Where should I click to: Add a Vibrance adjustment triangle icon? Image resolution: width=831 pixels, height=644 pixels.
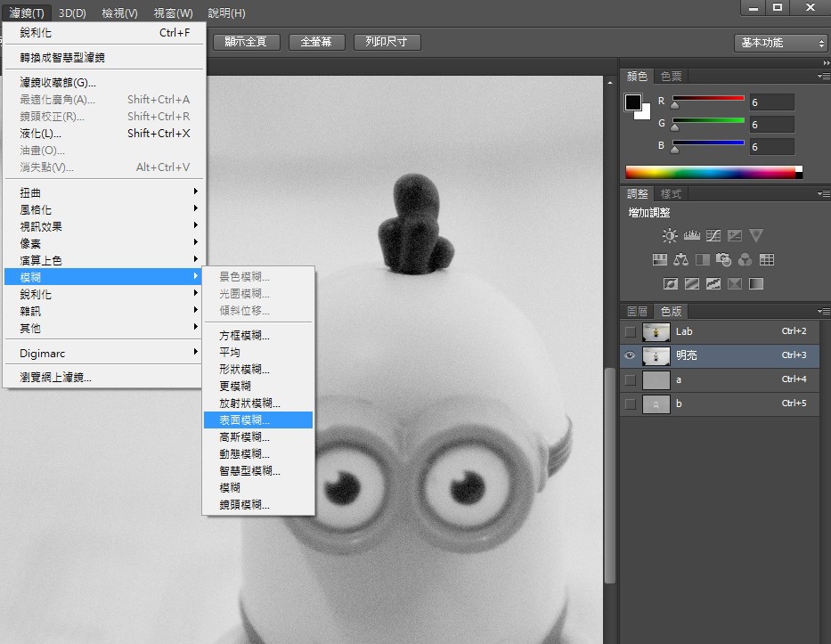756,235
